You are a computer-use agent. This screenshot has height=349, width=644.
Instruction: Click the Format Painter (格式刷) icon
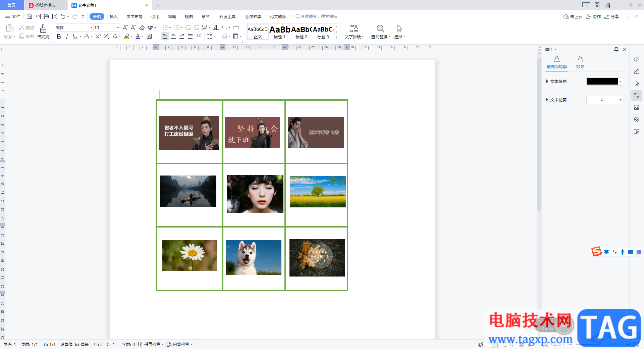point(43,32)
